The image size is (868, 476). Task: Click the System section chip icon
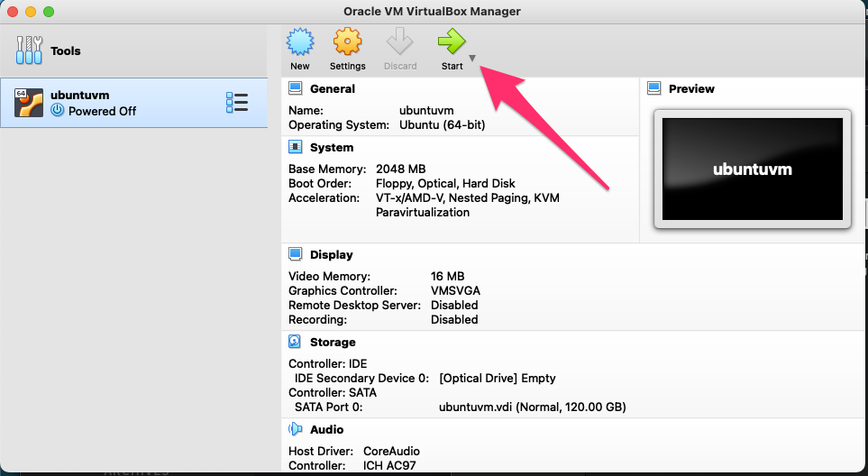click(x=295, y=147)
